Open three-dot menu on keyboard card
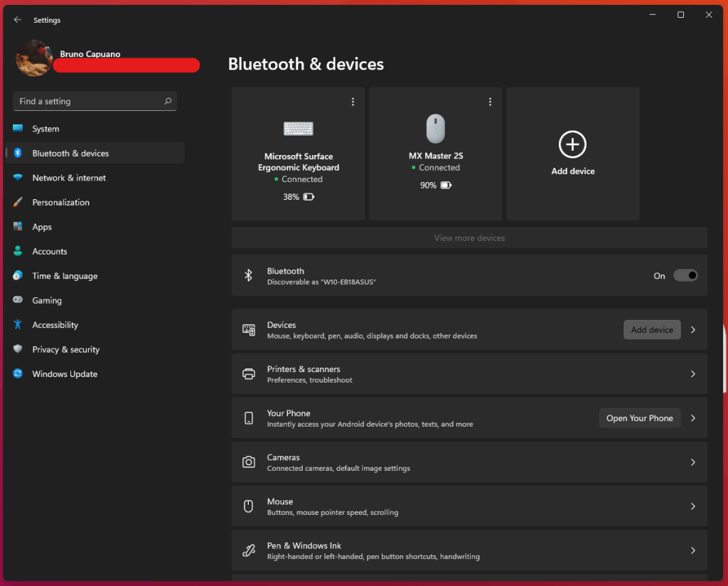The image size is (728, 586). click(353, 102)
